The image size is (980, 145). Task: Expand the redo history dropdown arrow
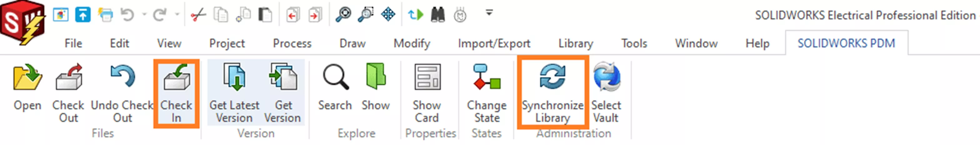177,14
